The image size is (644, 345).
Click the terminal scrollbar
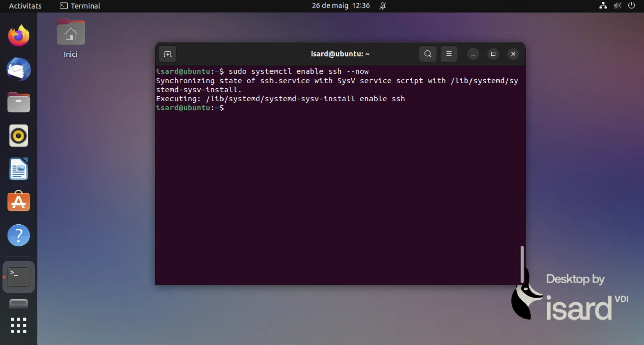tap(522, 264)
